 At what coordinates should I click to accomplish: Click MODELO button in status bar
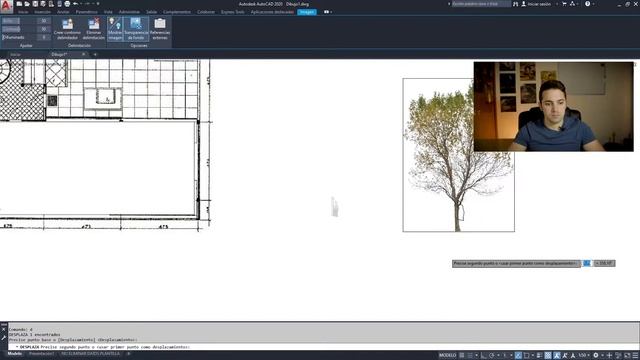point(448,356)
